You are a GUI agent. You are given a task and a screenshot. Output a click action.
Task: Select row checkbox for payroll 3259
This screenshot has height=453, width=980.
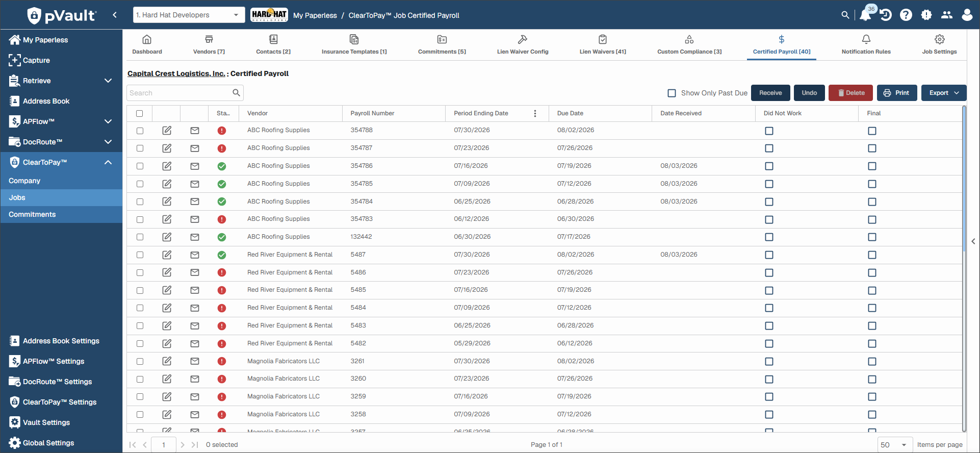tap(140, 397)
